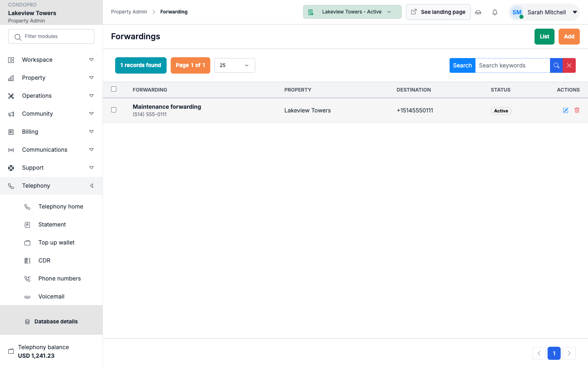
Task: Go to Phone numbers
Action: point(60,278)
